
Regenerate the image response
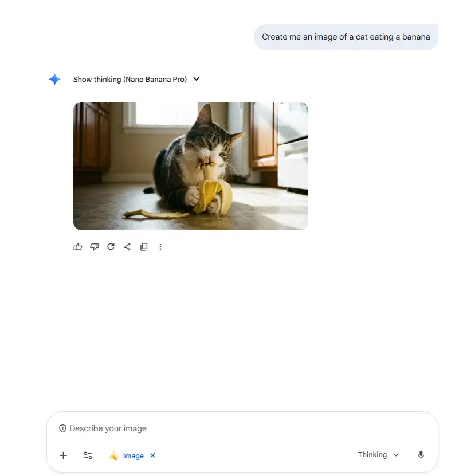pyautogui.click(x=111, y=247)
